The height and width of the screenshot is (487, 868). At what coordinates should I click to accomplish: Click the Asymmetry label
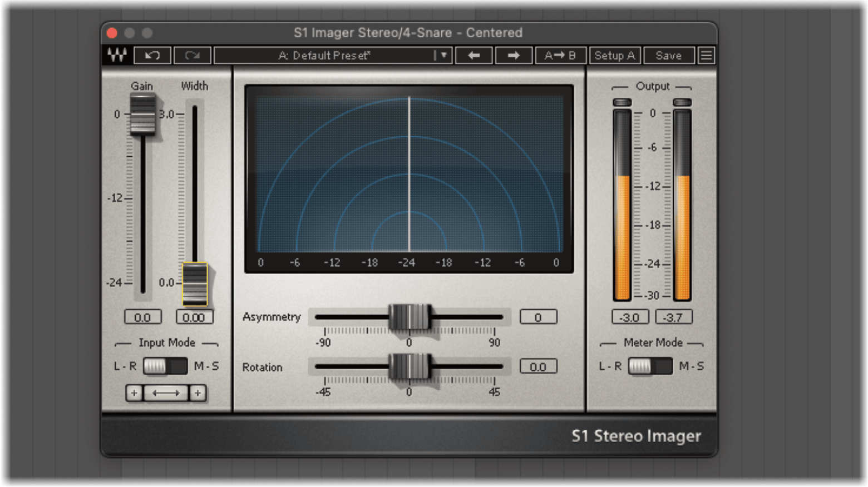[x=272, y=317]
